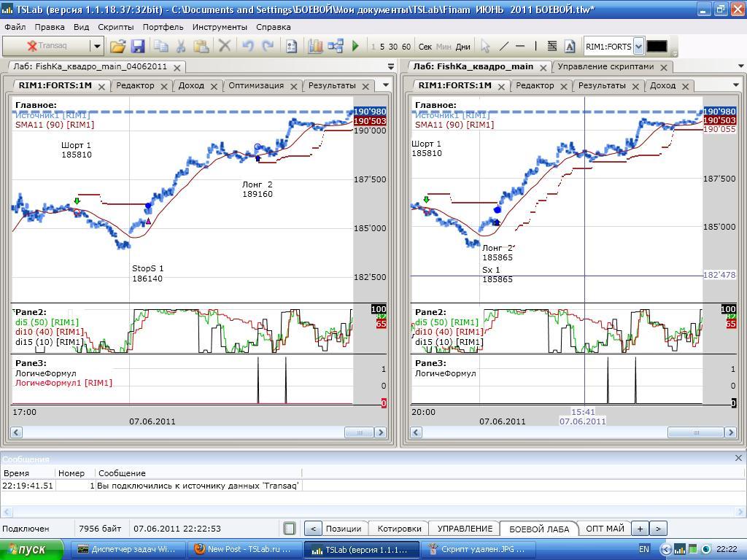Click the Save floppy disk icon
Viewport: 747px width, 560px height.
138,46
